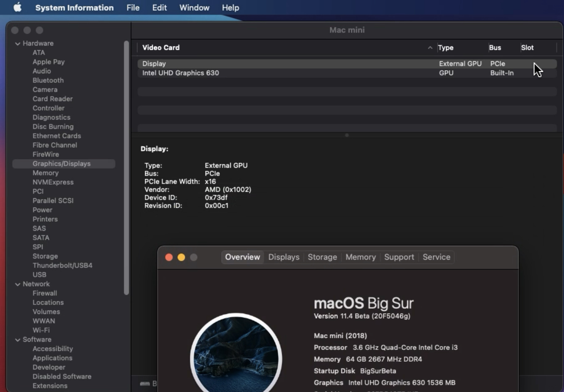The image size is (564, 392).
Task: Open the Edit menu
Action: tap(160, 8)
